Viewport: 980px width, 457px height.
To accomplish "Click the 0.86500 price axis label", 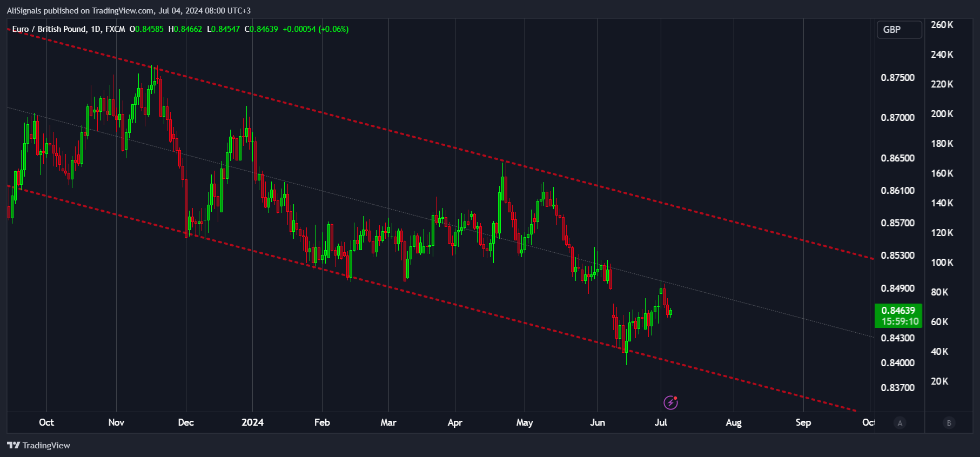I will pyautogui.click(x=898, y=158).
